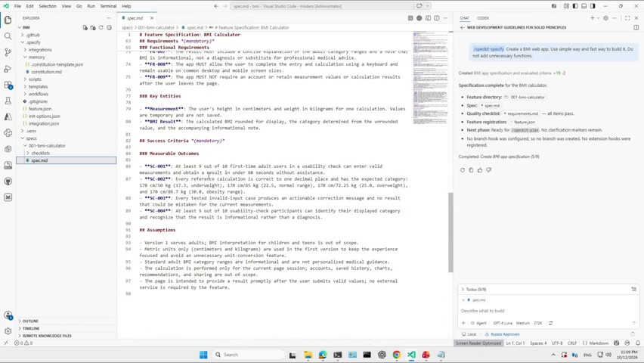Image resolution: width=644 pixels, height=363 pixels.
Task: Mark chat response as unhelpful thumbs down
Action: tap(489, 170)
